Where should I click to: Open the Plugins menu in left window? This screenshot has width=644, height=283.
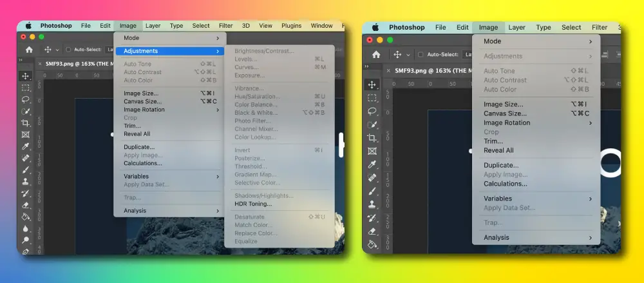291,26
